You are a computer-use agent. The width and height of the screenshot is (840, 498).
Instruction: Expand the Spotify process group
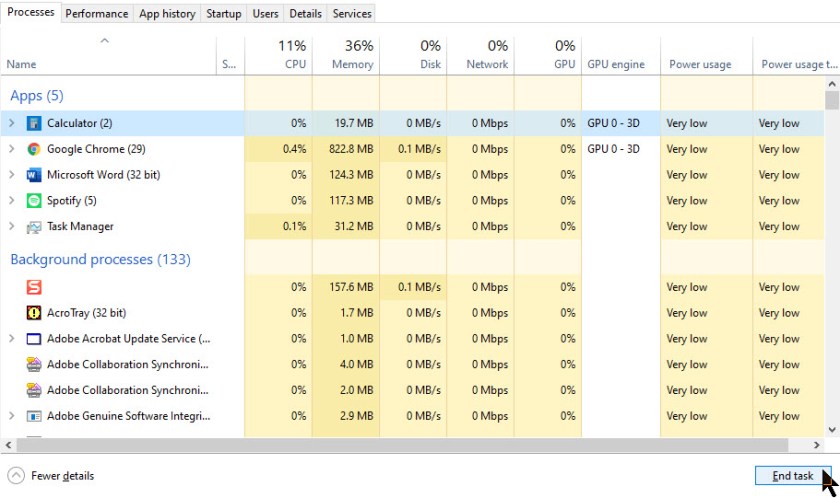pos(12,201)
